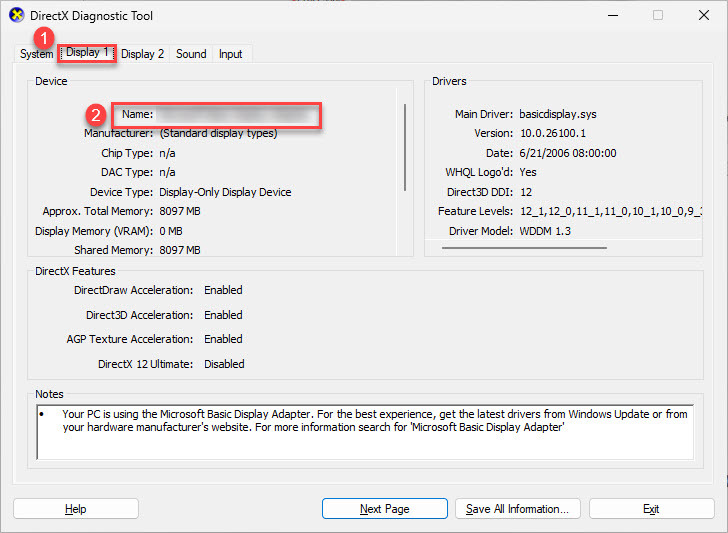Image resolution: width=728 pixels, height=533 pixels.
Task: Go to the Sound tab
Action: point(191,54)
